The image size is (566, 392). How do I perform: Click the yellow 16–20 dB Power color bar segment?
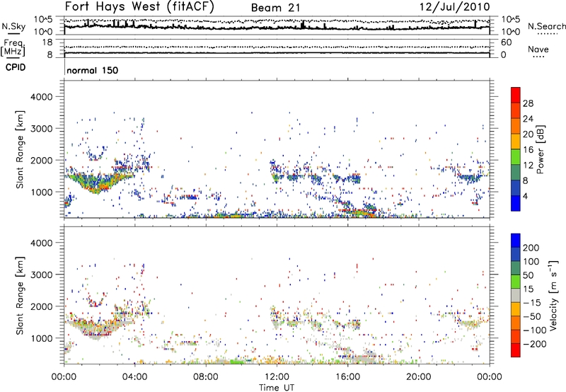[516, 141]
